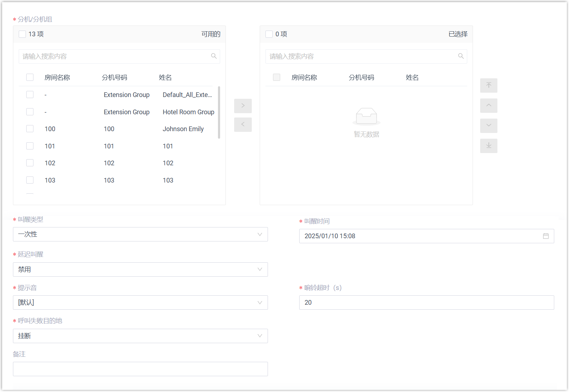Click the move-down chevron icon
This screenshot has height=392, width=569.
(x=488, y=126)
